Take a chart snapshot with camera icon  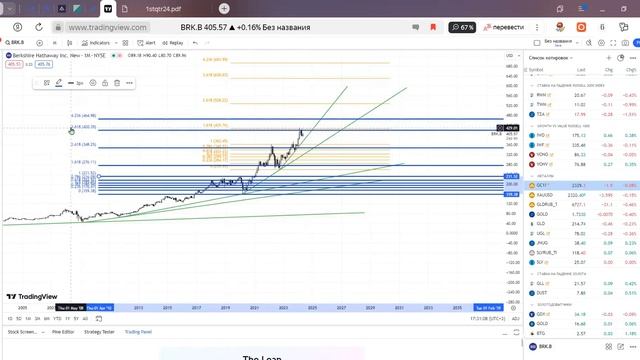[625, 43]
